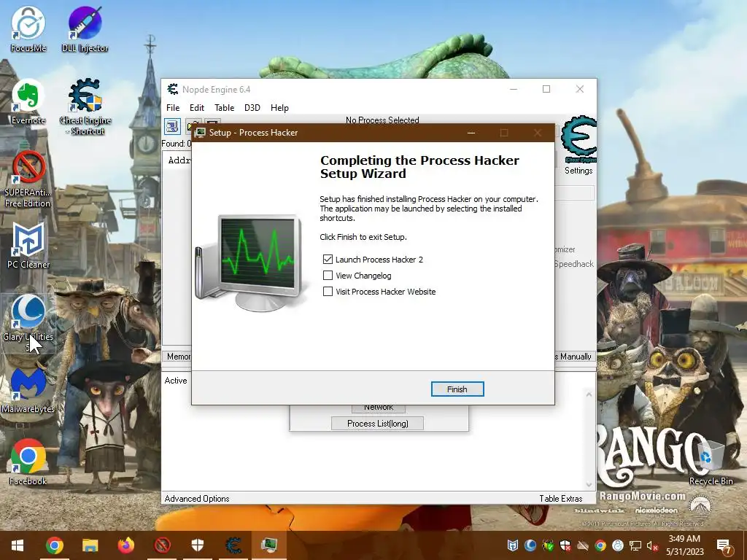Viewport: 747px width, 560px height.
Task: Click the select-process computer icon in Cheat Engine
Action: coord(172,126)
